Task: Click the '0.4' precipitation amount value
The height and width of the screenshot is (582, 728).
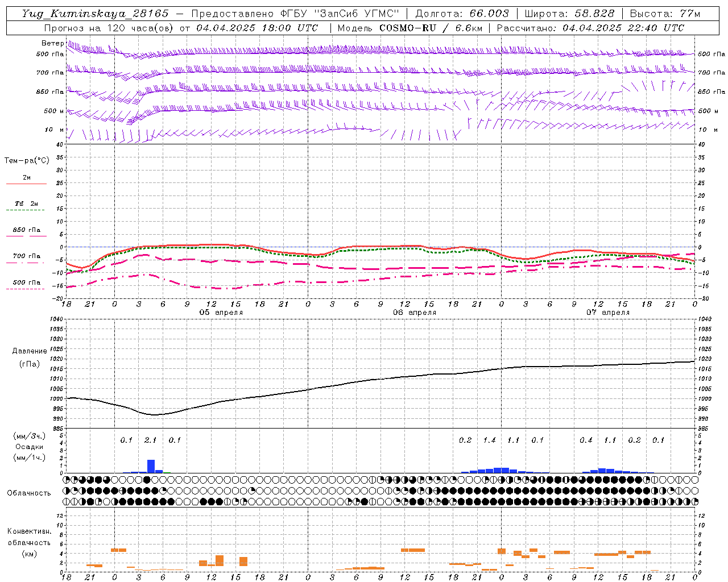Action: coord(586,440)
